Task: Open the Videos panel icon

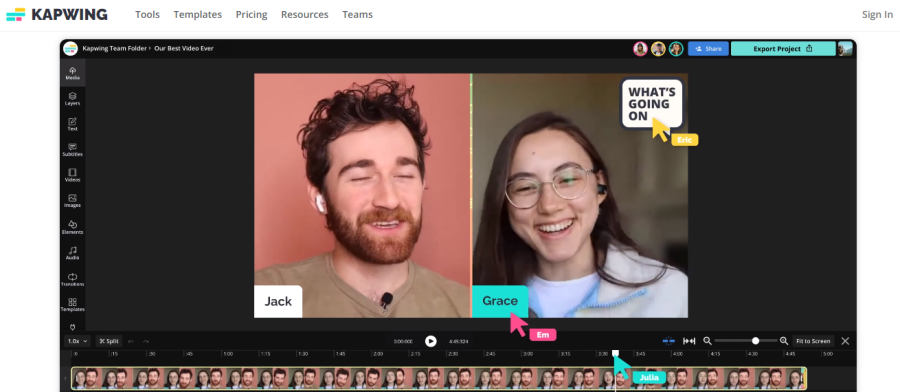Action: [72, 175]
